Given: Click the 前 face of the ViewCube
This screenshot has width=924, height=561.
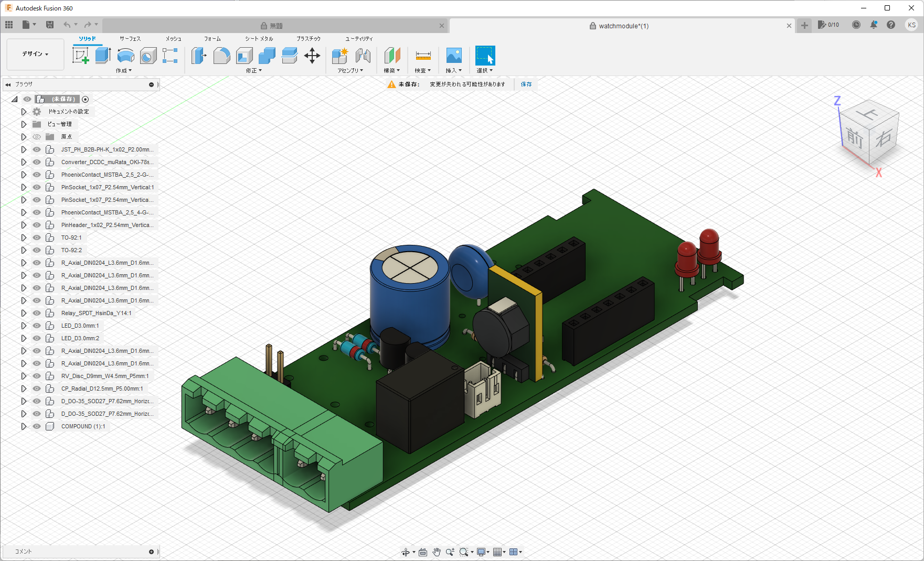Looking at the screenshot, I should tap(855, 138).
